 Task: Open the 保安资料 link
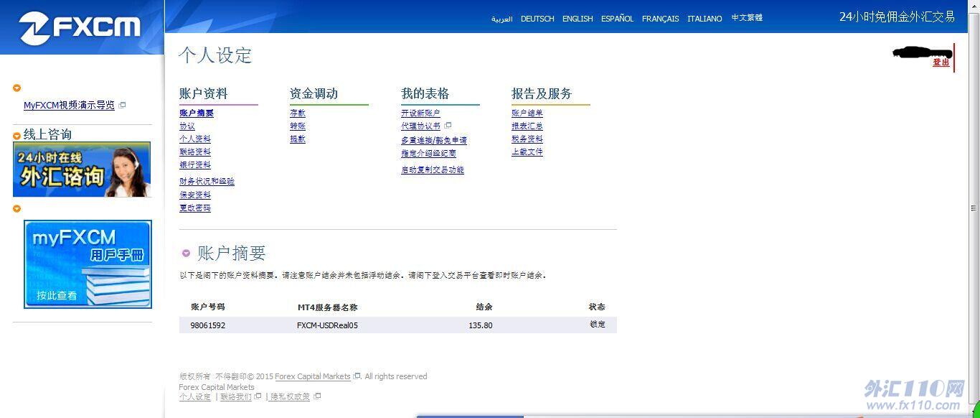tap(195, 195)
